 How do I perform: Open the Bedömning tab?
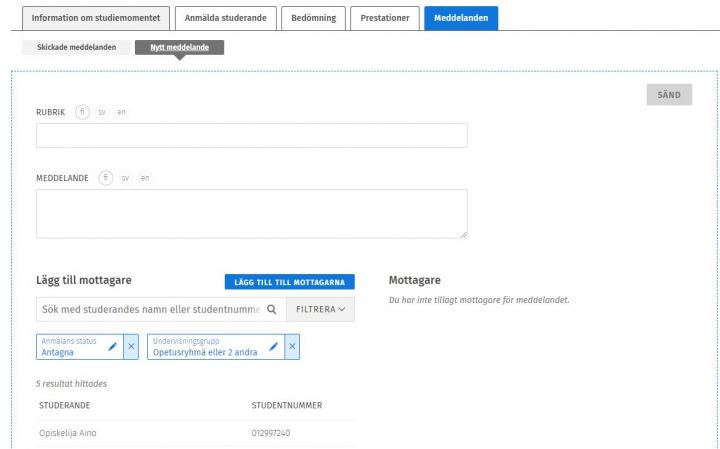pyautogui.click(x=312, y=17)
